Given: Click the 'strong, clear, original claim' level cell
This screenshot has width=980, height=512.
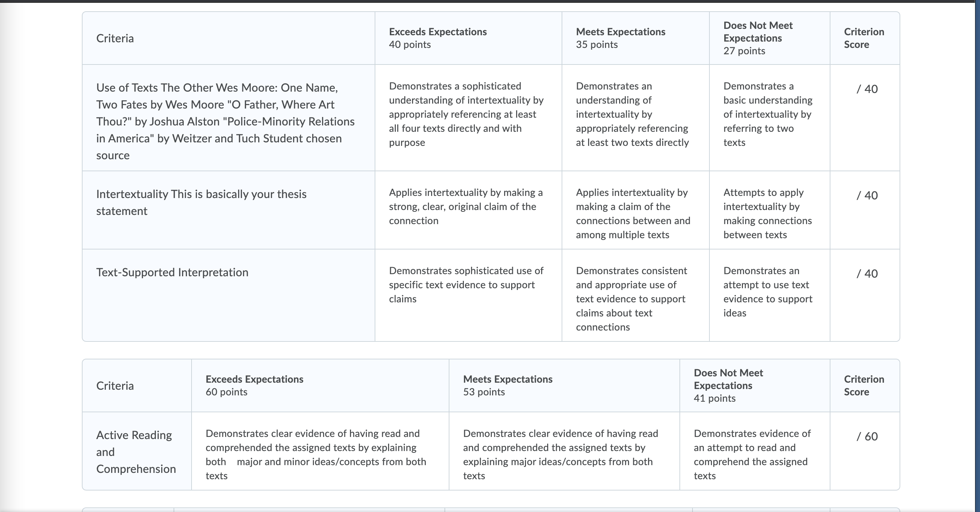Looking at the screenshot, I should tap(468, 210).
